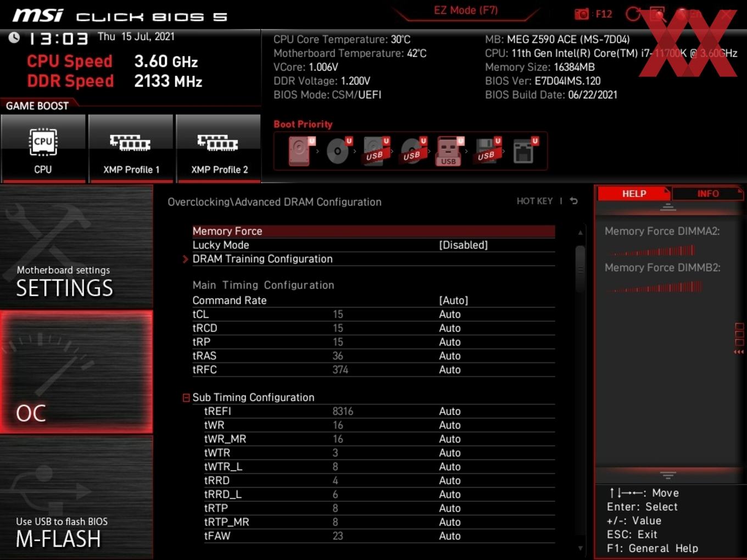Switch to the HELP tab
Screen dimensions: 747x560
click(x=634, y=194)
